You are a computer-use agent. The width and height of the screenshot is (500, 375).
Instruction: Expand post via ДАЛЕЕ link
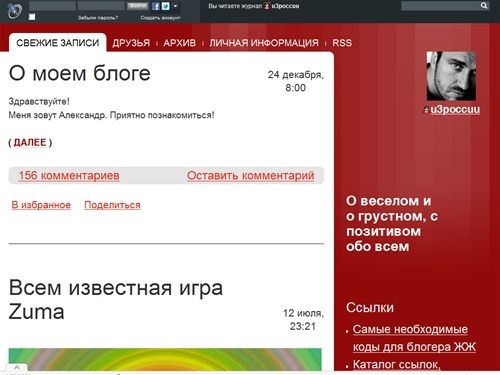pos(30,142)
